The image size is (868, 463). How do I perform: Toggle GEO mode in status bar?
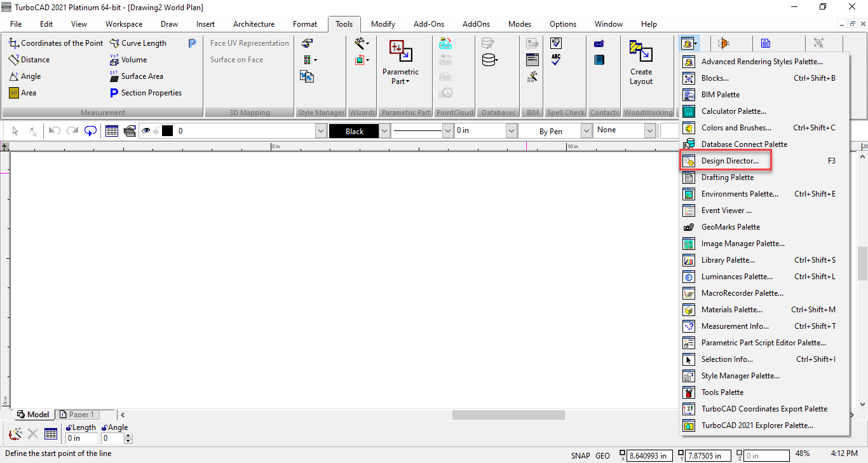coord(602,455)
